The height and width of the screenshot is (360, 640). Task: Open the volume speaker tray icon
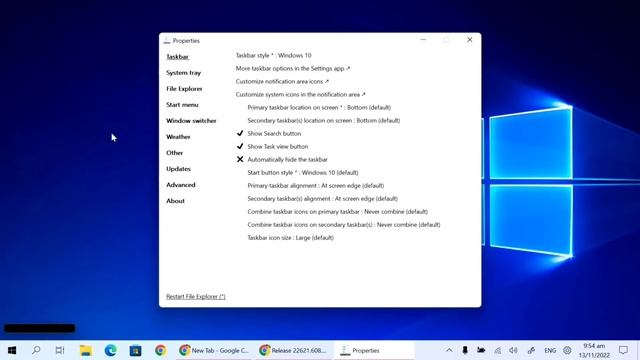click(x=513, y=350)
